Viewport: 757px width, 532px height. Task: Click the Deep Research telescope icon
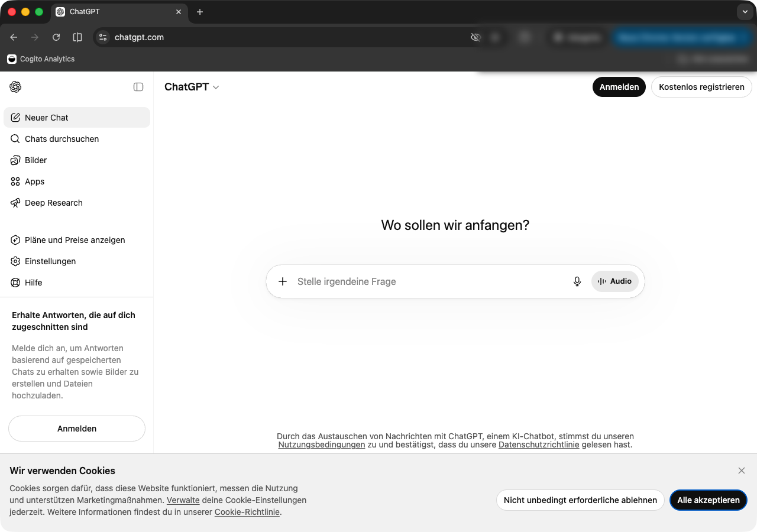coord(15,203)
